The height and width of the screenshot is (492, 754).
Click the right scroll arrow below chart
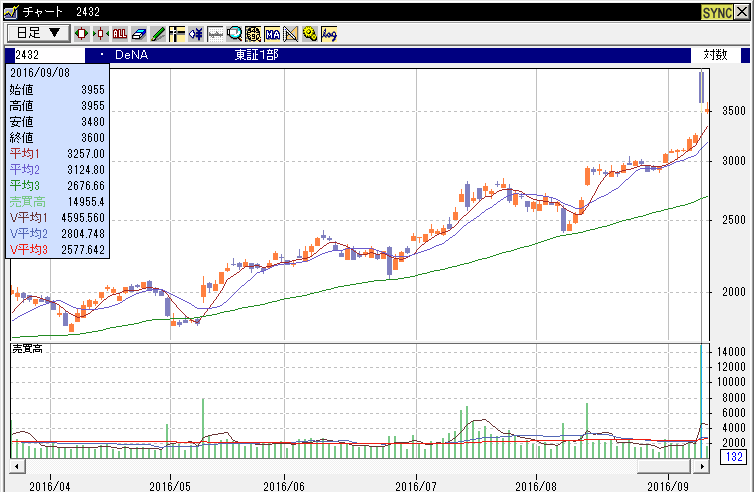(701, 467)
